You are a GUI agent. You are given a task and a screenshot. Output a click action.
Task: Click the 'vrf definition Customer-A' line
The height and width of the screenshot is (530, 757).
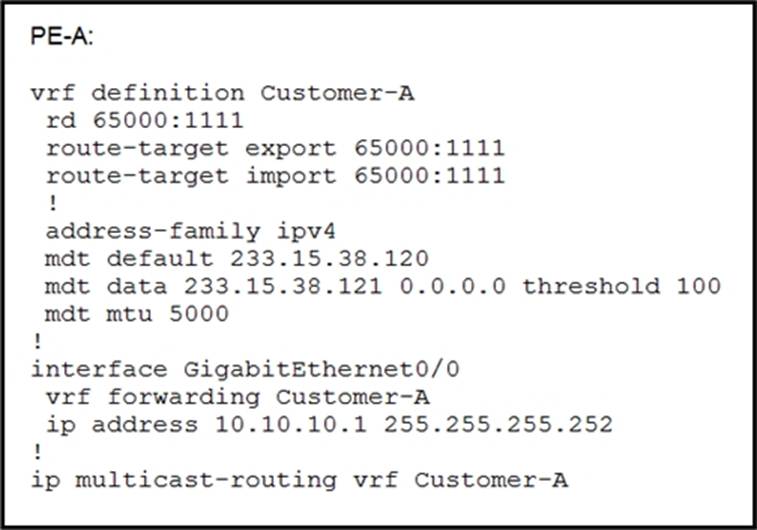tap(222, 94)
